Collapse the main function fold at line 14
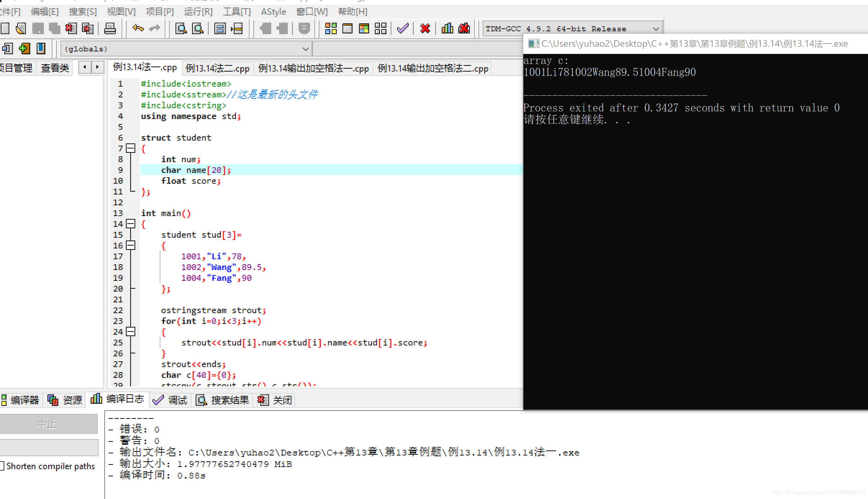 131,224
